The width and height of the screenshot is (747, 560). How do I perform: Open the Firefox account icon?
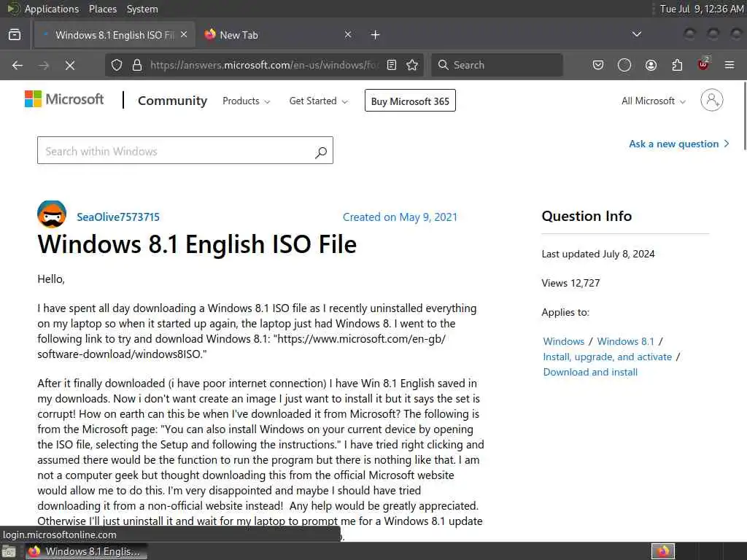pos(651,65)
